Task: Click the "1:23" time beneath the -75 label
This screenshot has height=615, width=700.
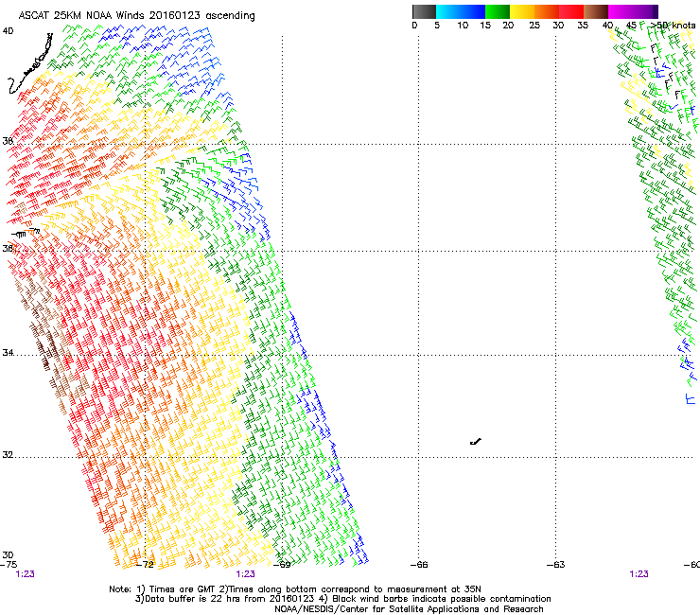Action: click(x=25, y=574)
